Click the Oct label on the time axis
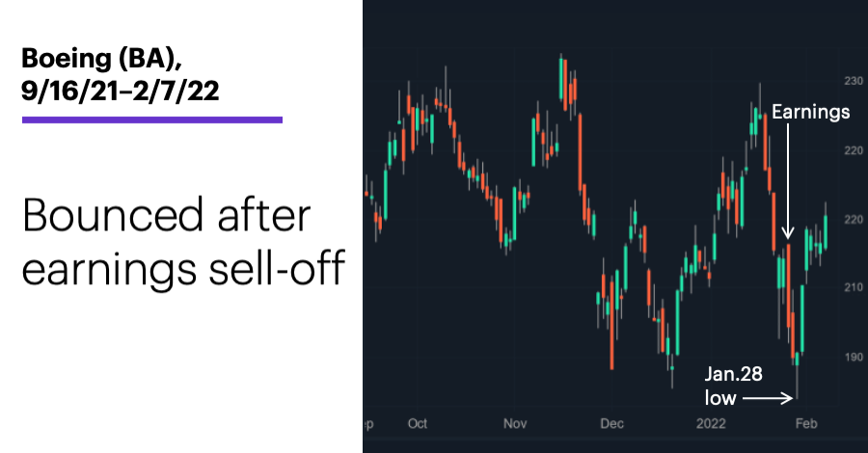 click(x=418, y=424)
